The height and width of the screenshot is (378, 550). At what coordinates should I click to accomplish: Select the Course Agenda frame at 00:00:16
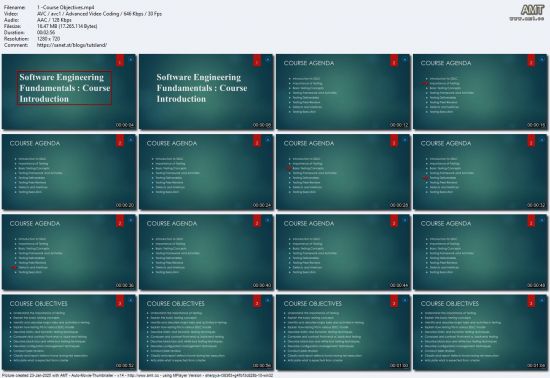pyautogui.click(x=480, y=92)
